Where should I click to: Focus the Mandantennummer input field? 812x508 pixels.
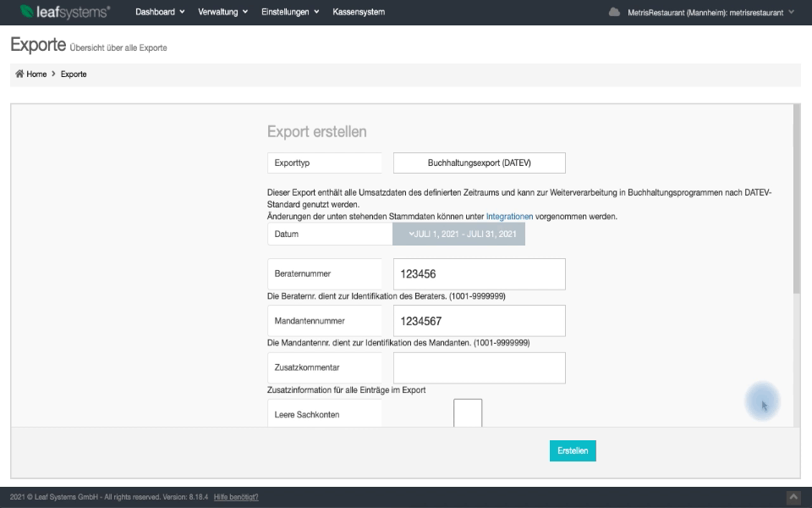[479, 321]
